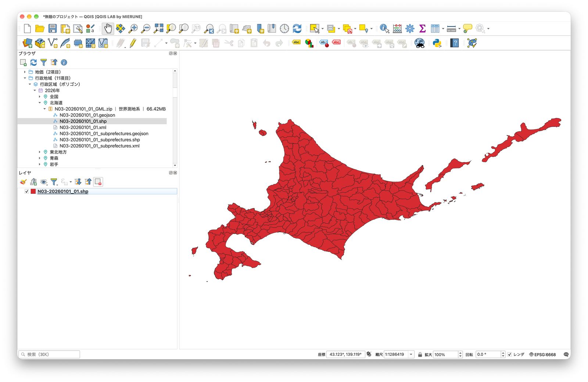Save the project with the floppy disk icon
The width and height of the screenshot is (588, 382).
click(x=53, y=28)
